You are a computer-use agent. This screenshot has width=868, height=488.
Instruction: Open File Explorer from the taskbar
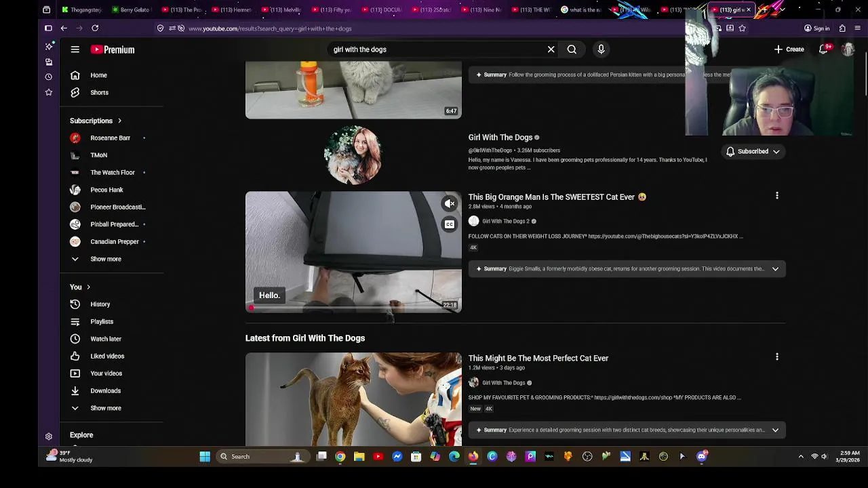359,457
